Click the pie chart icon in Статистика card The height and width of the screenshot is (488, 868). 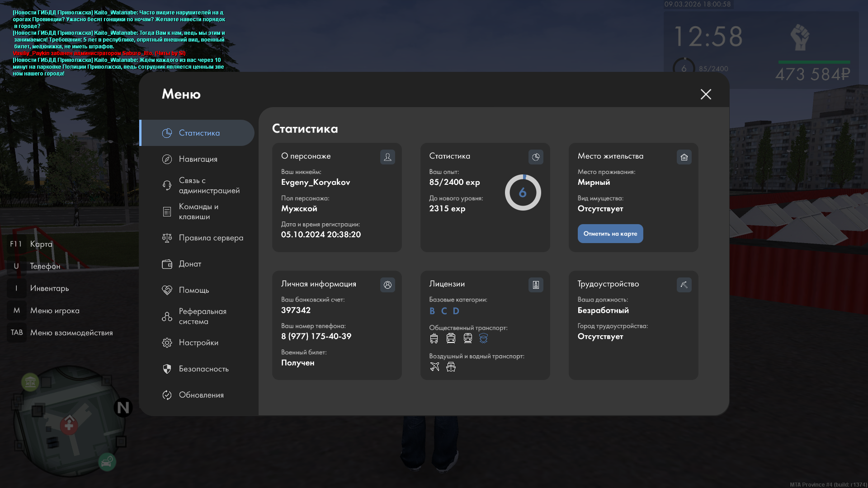pos(536,157)
